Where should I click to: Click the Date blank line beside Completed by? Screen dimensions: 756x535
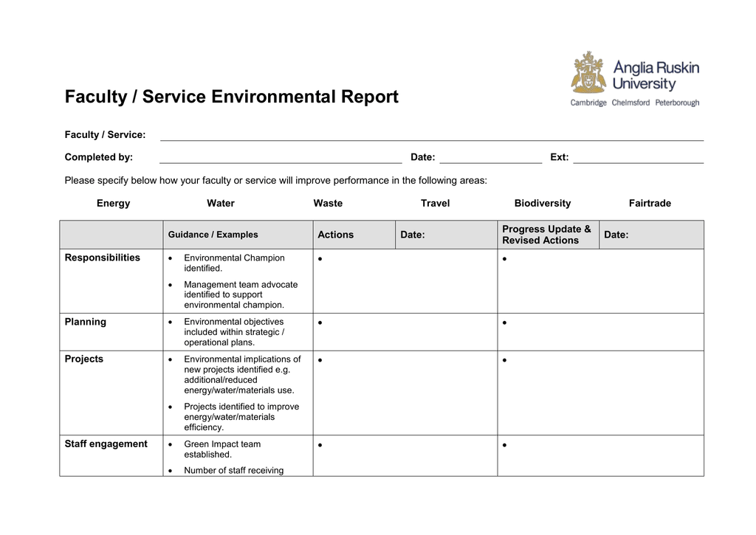pos(491,158)
